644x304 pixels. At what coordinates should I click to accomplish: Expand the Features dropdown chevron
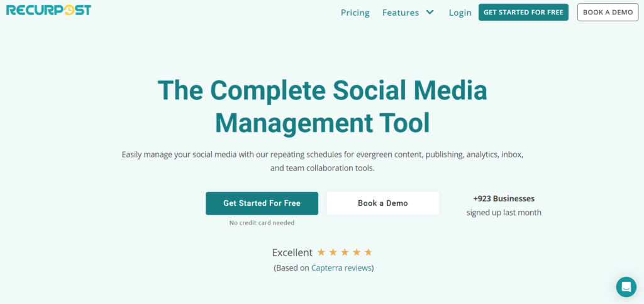430,13
